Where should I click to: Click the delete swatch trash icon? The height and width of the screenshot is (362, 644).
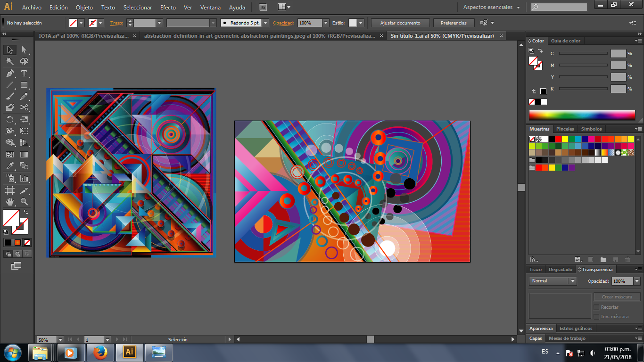[627, 260]
